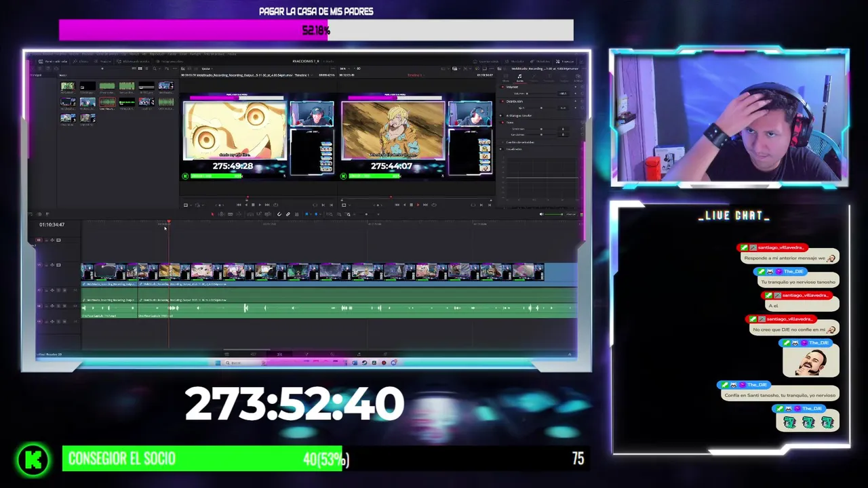
Task: Select the red arrow Selection tool
Action: (x=212, y=214)
